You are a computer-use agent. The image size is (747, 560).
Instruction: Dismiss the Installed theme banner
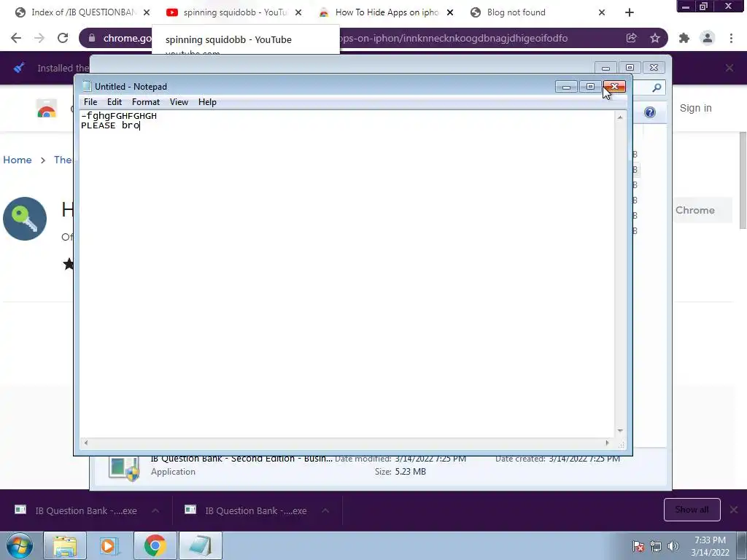point(729,68)
